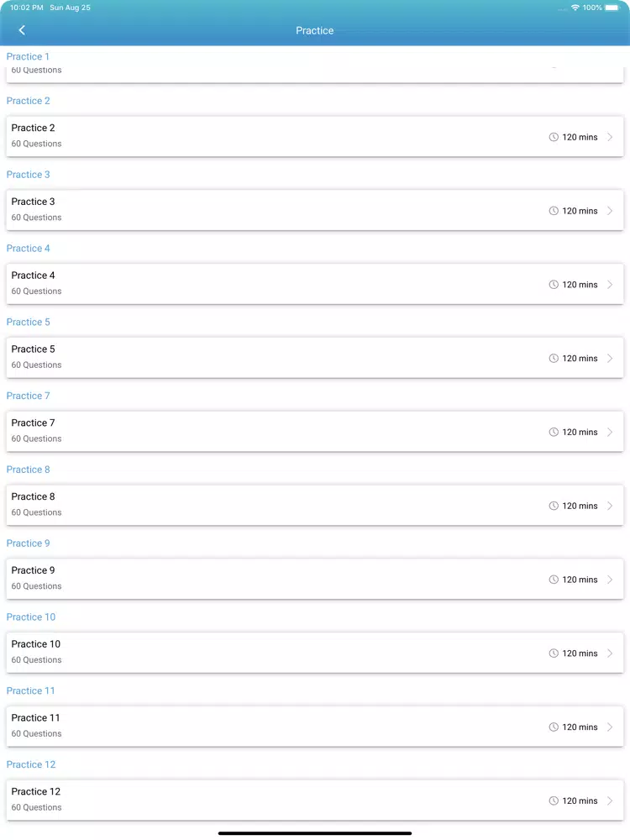Open Practice 5 via its chevron arrow
Image resolution: width=630 pixels, height=840 pixels.
click(x=610, y=359)
